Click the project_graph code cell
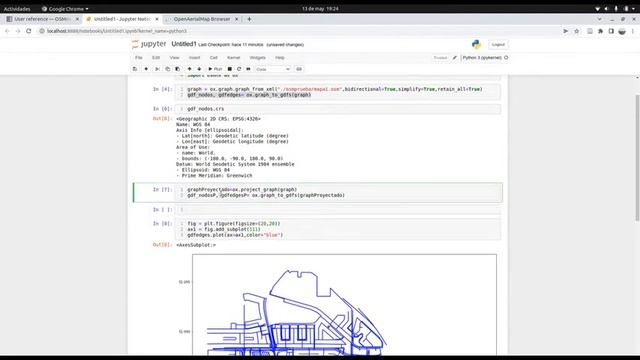Viewport: 640px width, 360px height. coord(338,192)
